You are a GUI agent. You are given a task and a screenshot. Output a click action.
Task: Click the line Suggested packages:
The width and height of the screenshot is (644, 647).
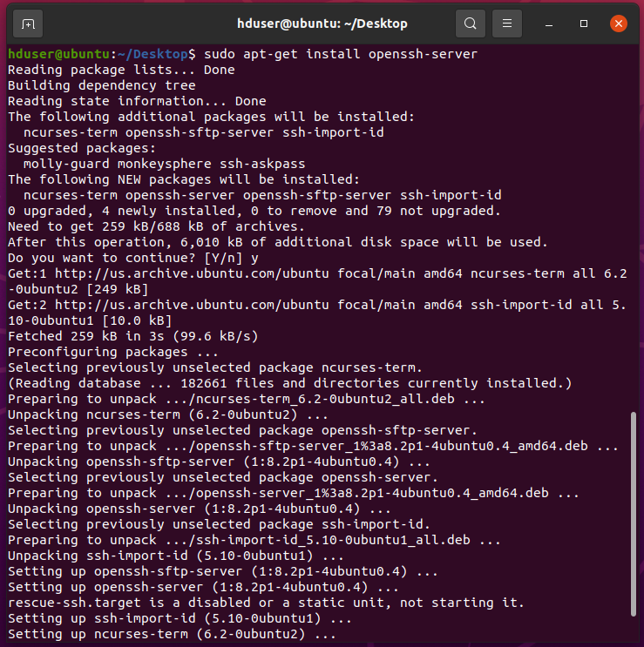(82, 148)
